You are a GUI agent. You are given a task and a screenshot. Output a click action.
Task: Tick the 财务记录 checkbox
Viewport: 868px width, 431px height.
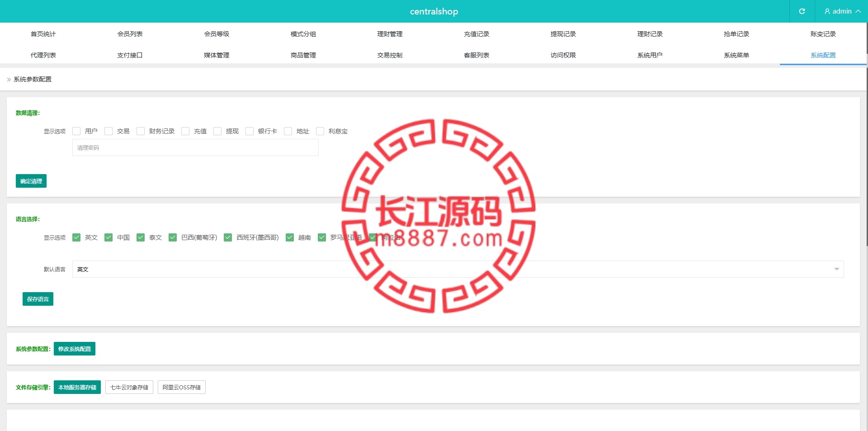pos(141,131)
